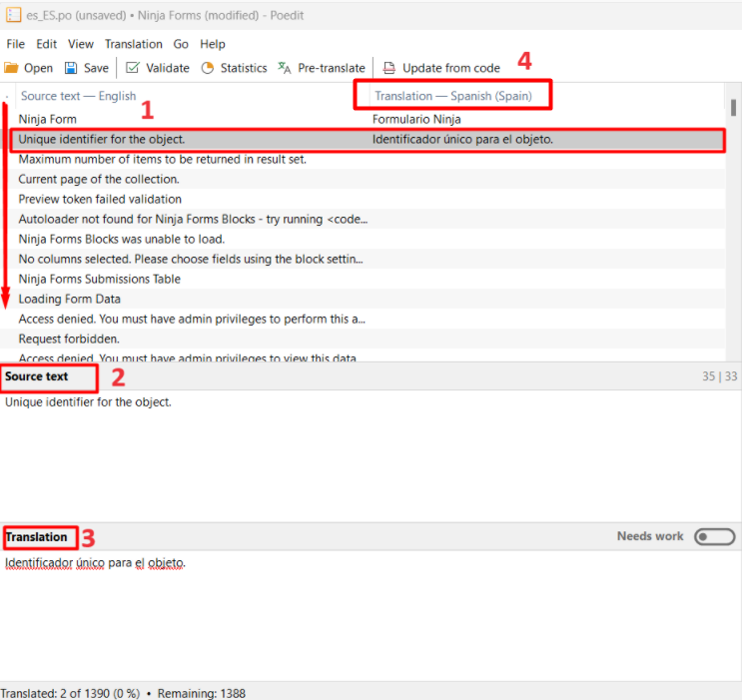Open the Help menu
The image size is (742, 700).
click(x=212, y=44)
